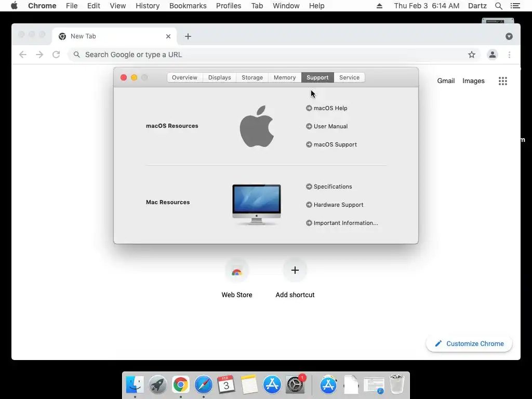The height and width of the screenshot is (399, 532).
Task: Open the Profiles menu
Action: pyautogui.click(x=229, y=6)
